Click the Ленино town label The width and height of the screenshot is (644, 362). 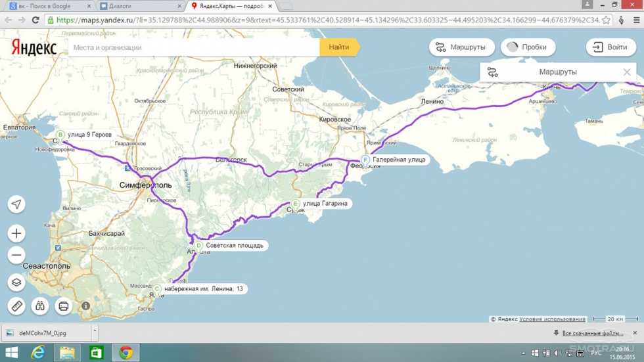[432, 101]
